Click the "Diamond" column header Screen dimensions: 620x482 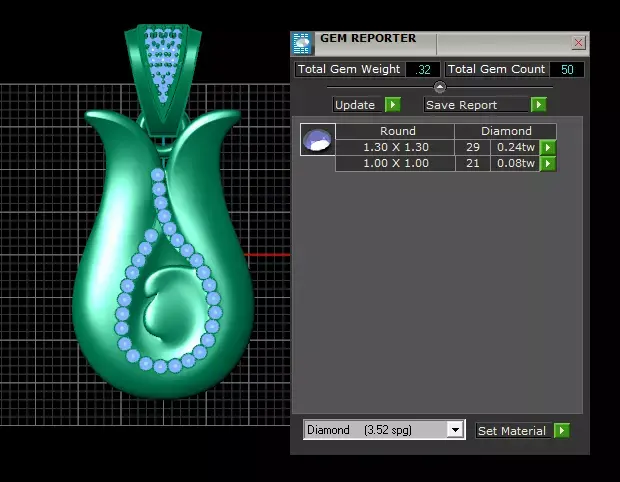pyautogui.click(x=506, y=131)
